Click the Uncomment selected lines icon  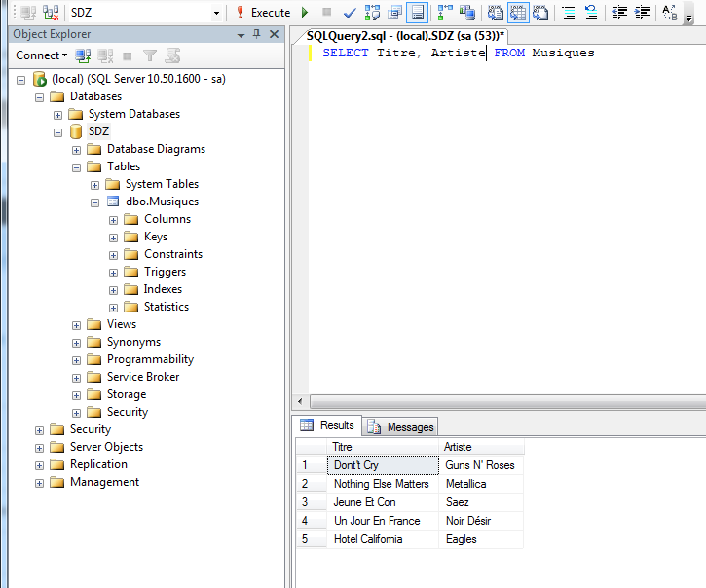[x=591, y=13]
